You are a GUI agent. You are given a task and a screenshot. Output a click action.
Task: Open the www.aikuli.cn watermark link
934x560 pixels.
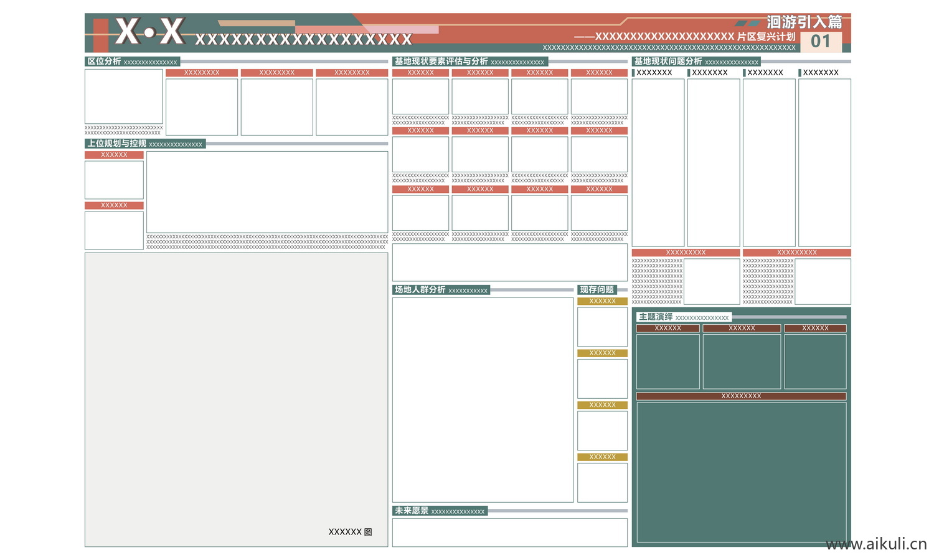[x=875, y=544]
